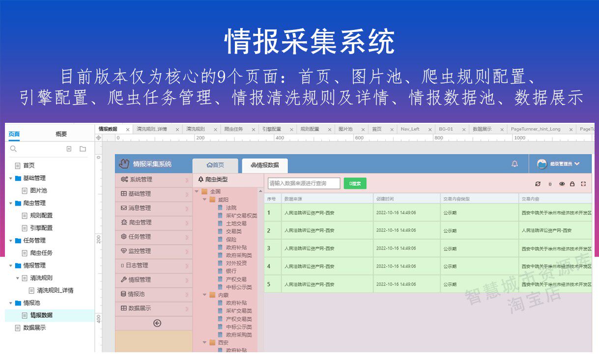Image resolution: width=599 pixels, height=364 pixels.
Task: Click the notification bell icon
Action: coord(514,164)
